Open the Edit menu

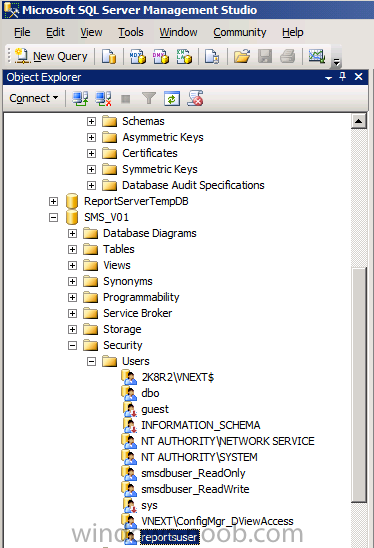pyautogui.click(x=55, y=33)
